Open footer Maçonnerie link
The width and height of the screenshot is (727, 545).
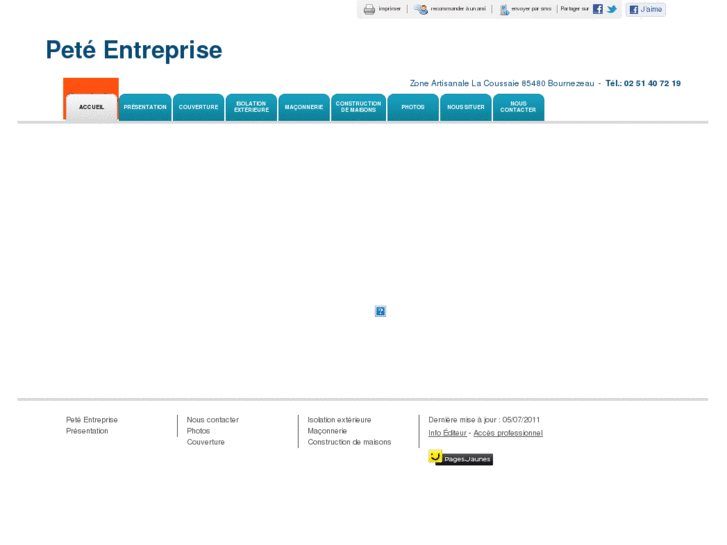click(x=327, y=431)
